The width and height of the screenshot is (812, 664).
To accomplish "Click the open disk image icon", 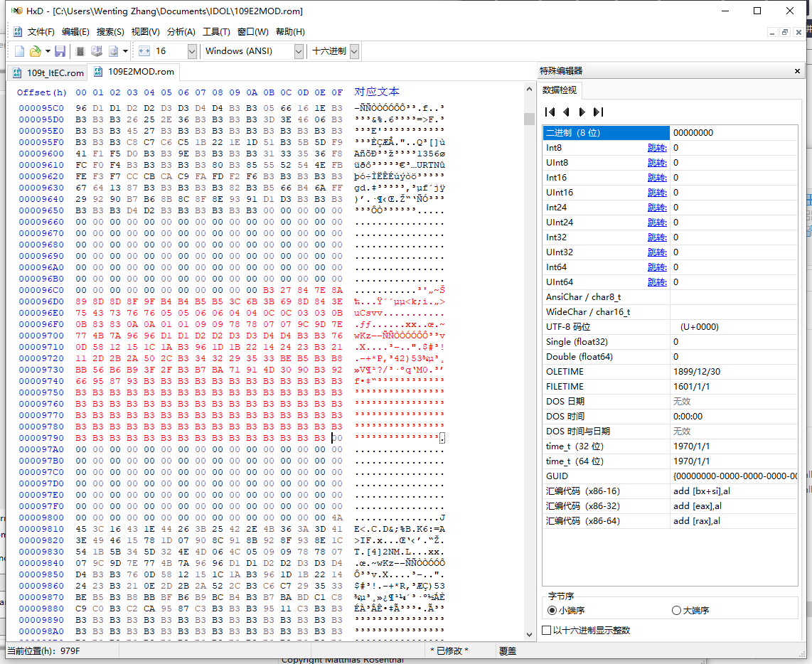I will (x=114, y=51).
